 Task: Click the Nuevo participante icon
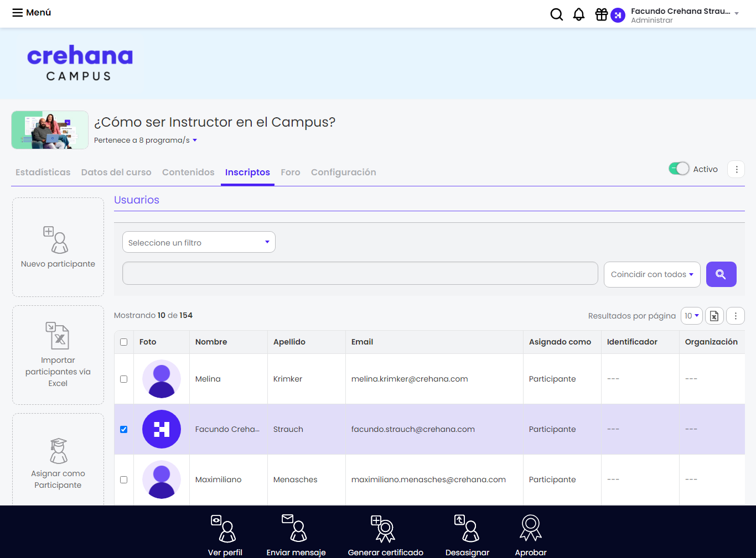tap(56, 239)
